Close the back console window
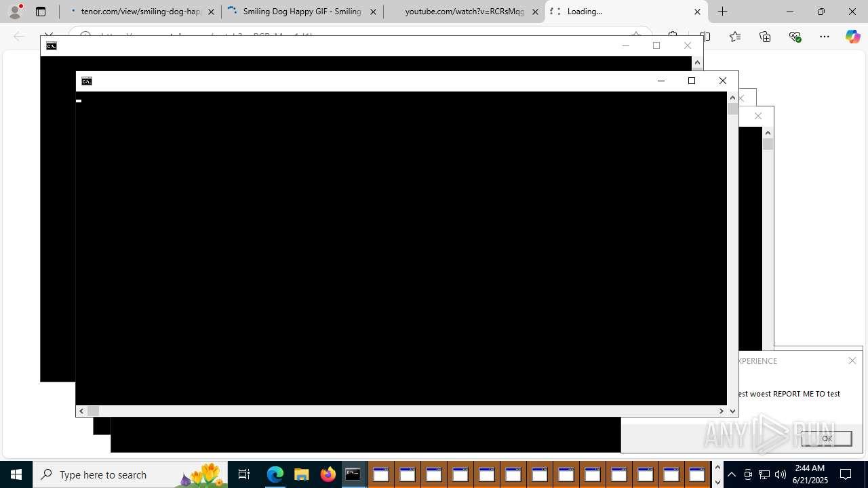The width and height of the screenshot is (868, 488). pos(688,45)
